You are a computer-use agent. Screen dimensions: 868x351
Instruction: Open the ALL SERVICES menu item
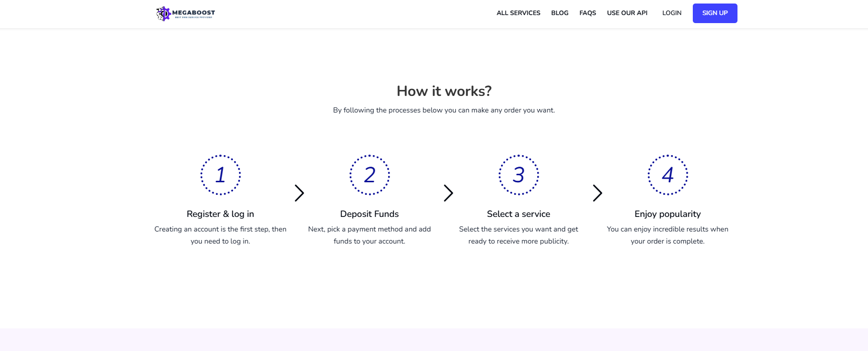point(519,13)
